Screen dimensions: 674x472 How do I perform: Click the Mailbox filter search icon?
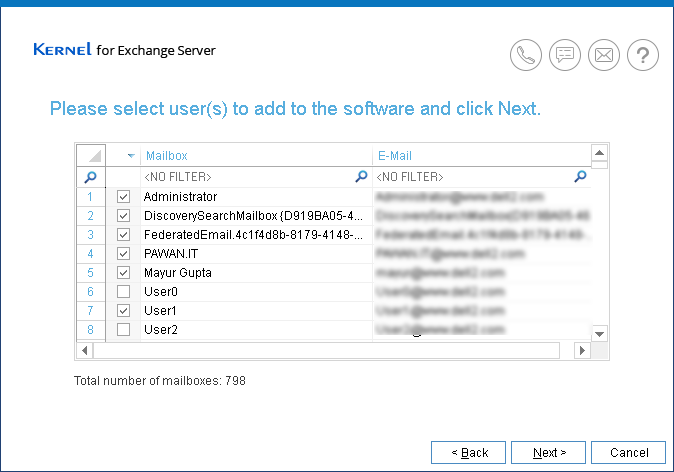pyautogui.click(x=362, y=176)
